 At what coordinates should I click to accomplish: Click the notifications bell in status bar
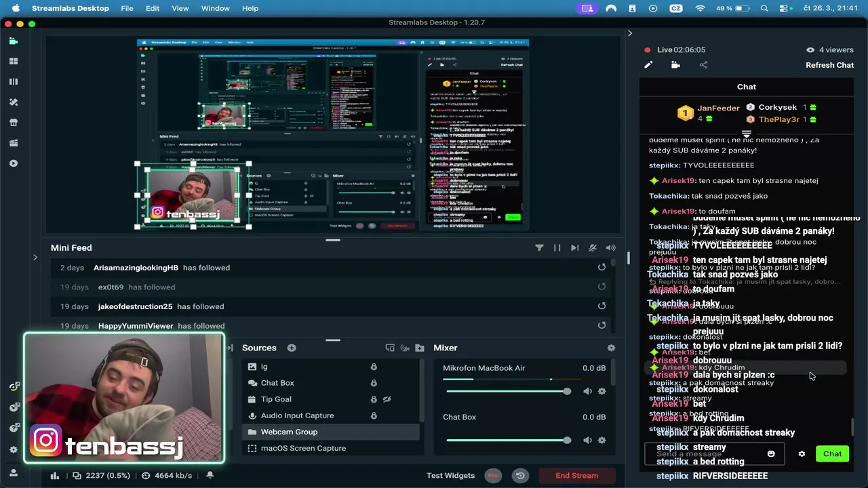click(x=210, y=475)
